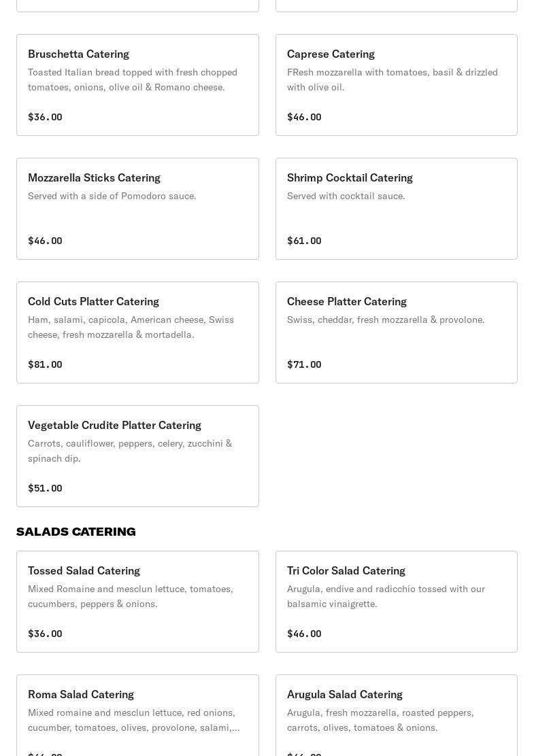This screenshot has width=534, height=756.
Task: Click the Caprese description about fresh mozzarella
Action: click(x=392, y=80)
